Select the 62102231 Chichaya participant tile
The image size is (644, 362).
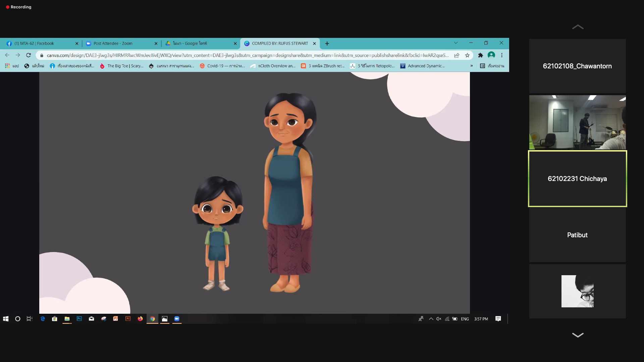[x=577, y=179]
